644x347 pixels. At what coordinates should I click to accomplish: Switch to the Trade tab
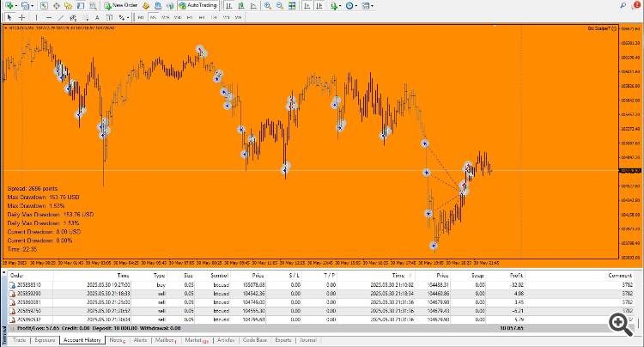(x=19, y=340)
